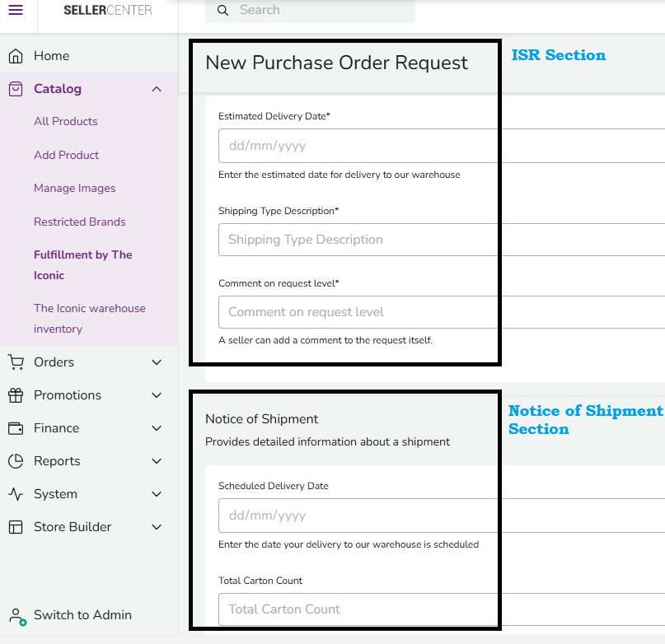Open the hamburger menu icon
This screenshot has width=665, height=644.
point(16,10)
